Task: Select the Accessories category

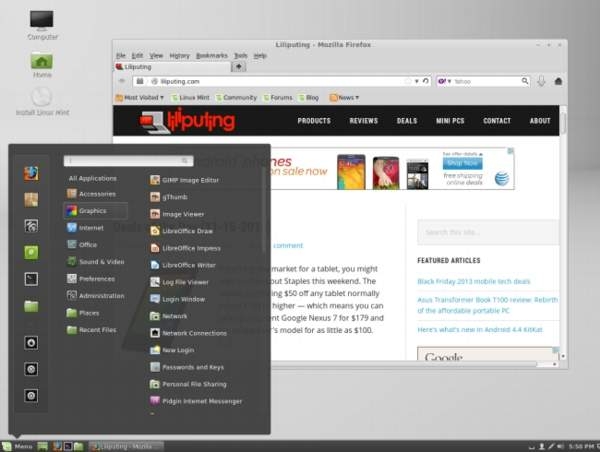Action: [x=91, y=194]
